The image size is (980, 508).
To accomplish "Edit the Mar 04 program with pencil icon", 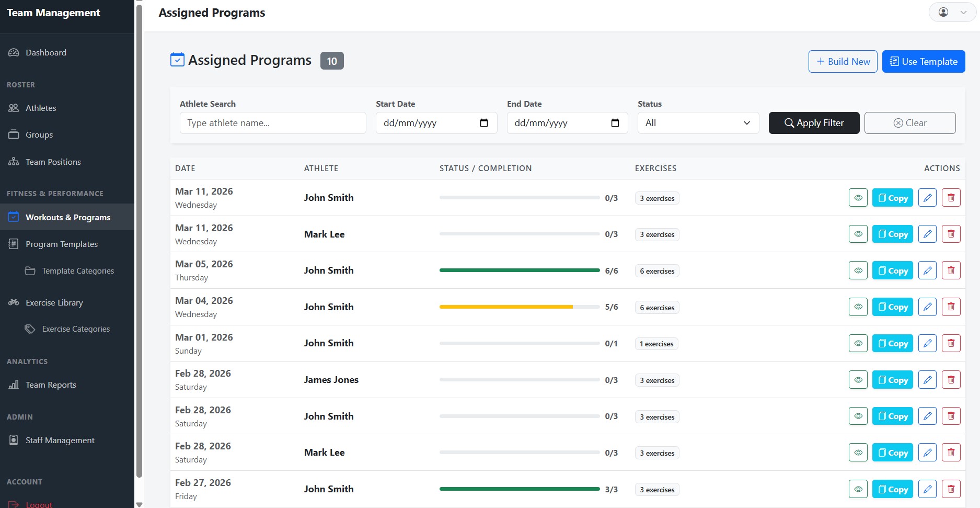I will tap(927, 307).
